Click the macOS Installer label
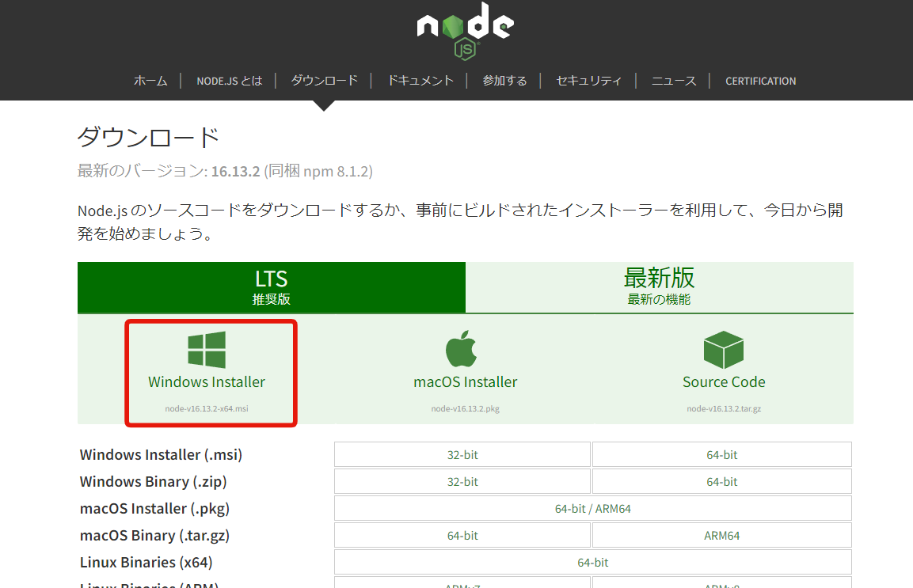This screenshot has width=913, height=588. click(466, 382)
